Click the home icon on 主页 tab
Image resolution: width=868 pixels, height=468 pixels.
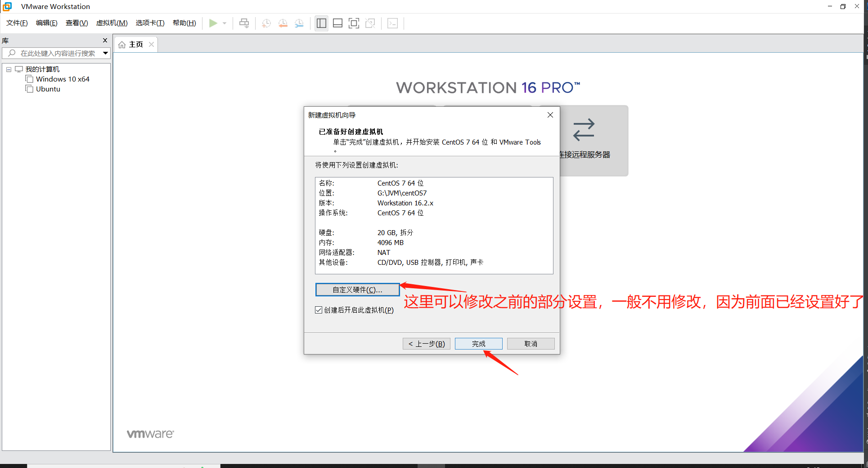[122, 45]
